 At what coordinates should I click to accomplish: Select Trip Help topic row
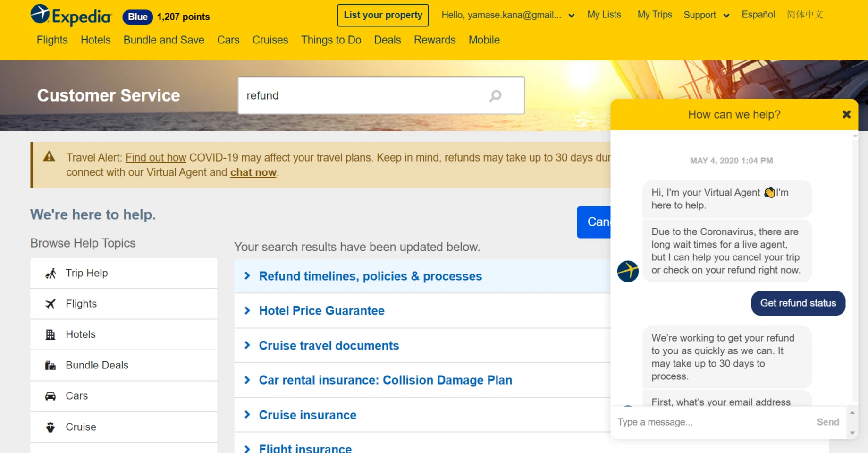pyautogui.click(x=124, y=273)
